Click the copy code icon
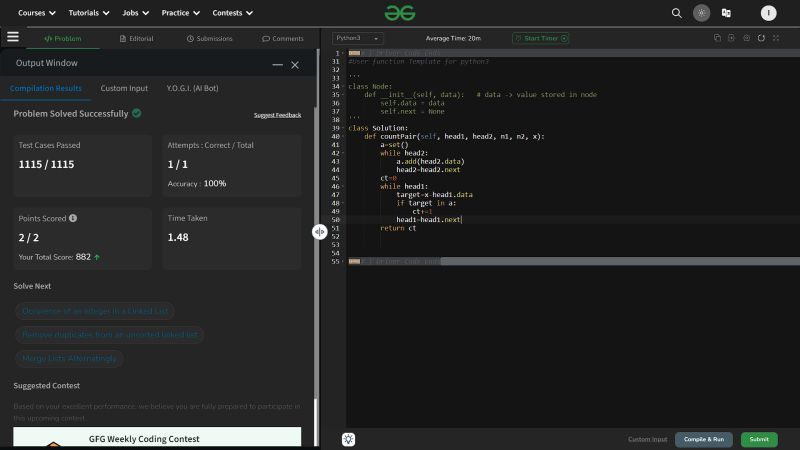Viewport: 800px width, 450px height. (717, 38)
